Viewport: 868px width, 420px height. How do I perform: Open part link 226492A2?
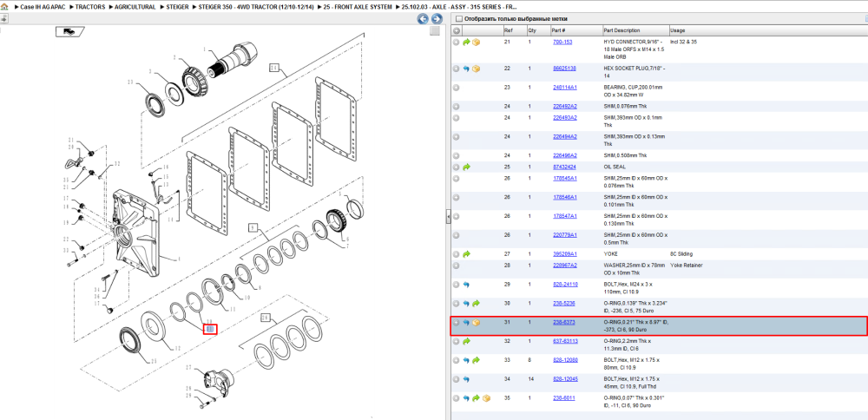[565, 106]
